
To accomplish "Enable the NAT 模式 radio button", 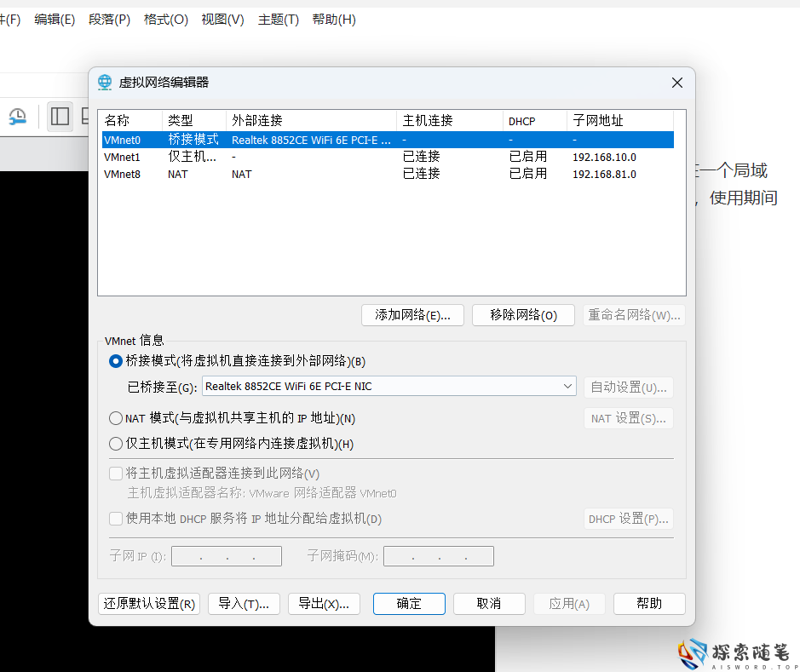I will (x=115, y=418).
